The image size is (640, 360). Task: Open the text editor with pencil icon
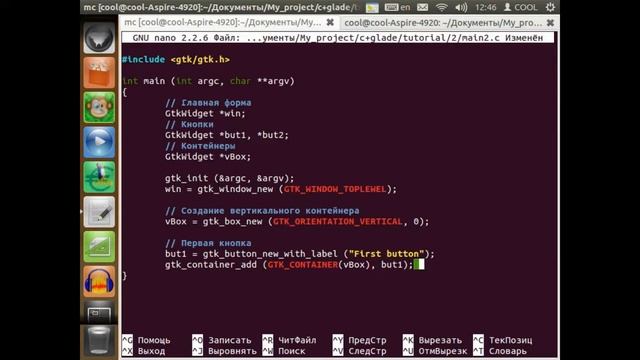99,212
